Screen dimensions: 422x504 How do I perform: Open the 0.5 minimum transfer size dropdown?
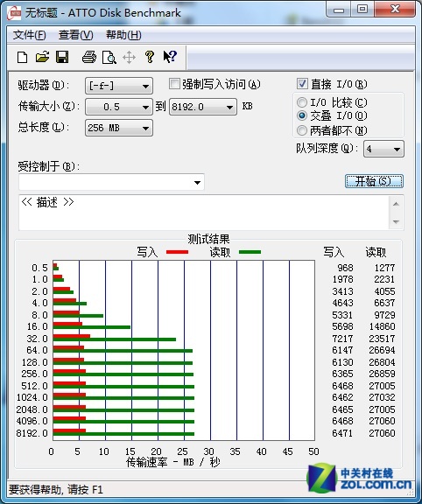(x=119, y=107)
